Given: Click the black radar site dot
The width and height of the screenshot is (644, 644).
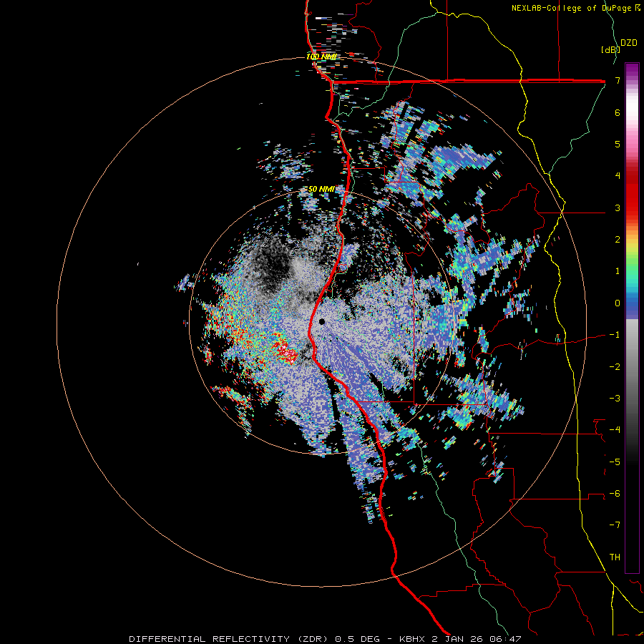Looking at the screenshot, I should pyautogui.click(x=321, y=321).
